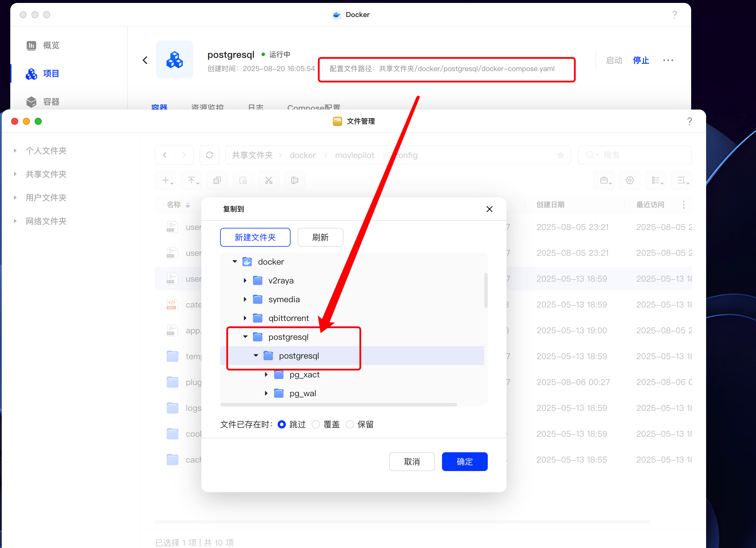Click 启动 button in Docker window
This screenshot has height=548, width=756.
(614, 60)
